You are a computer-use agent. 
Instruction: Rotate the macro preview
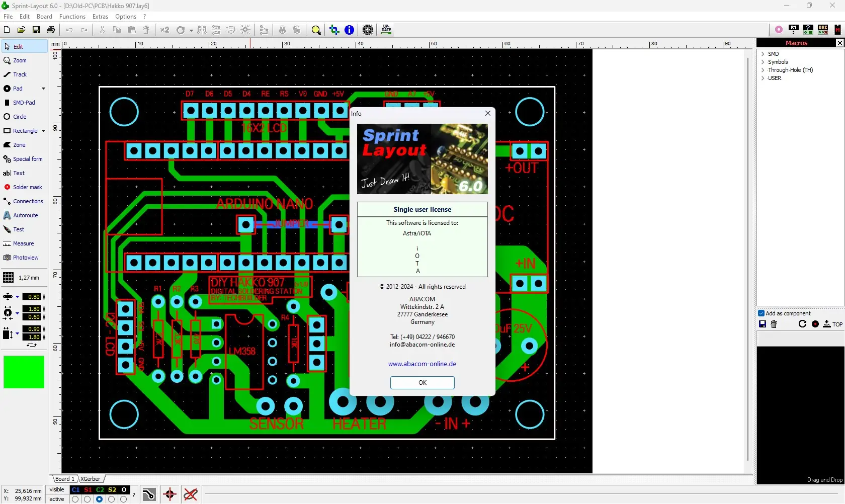(x=802, y=324)
